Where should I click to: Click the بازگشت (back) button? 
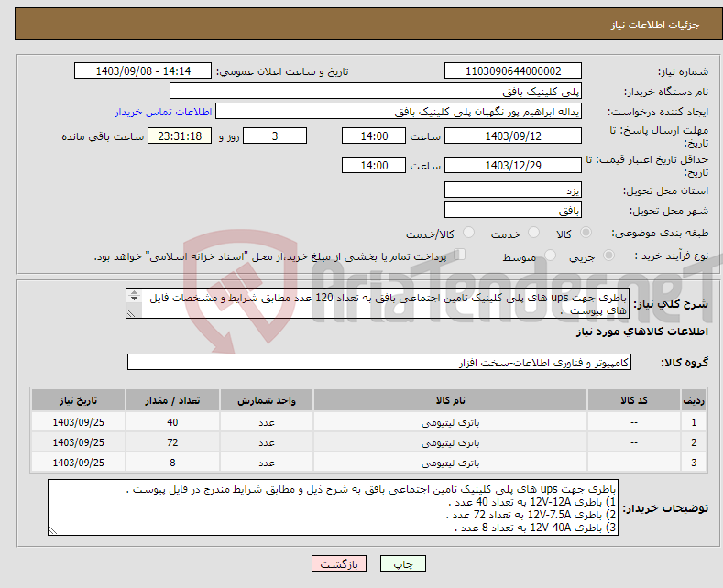(339, 563)
